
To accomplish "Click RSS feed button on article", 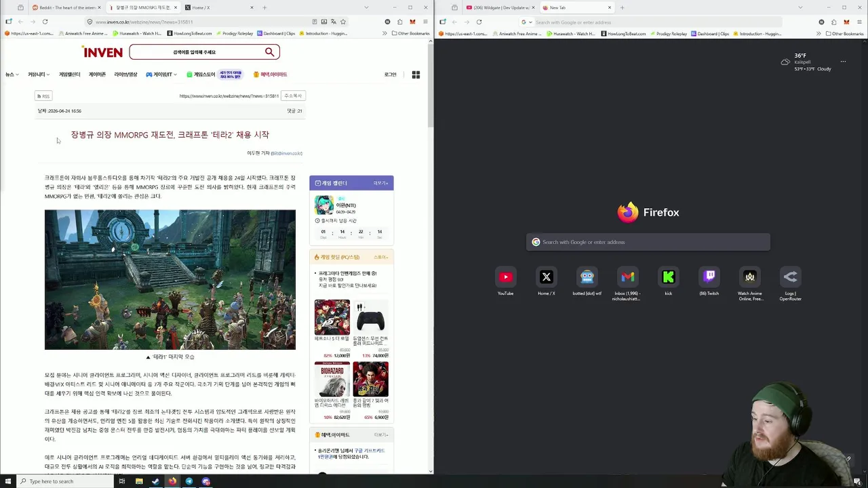I will tap(43, 96).
